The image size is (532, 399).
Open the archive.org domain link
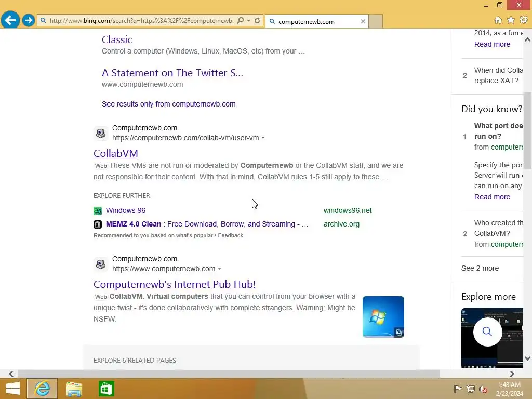(341, 224)
